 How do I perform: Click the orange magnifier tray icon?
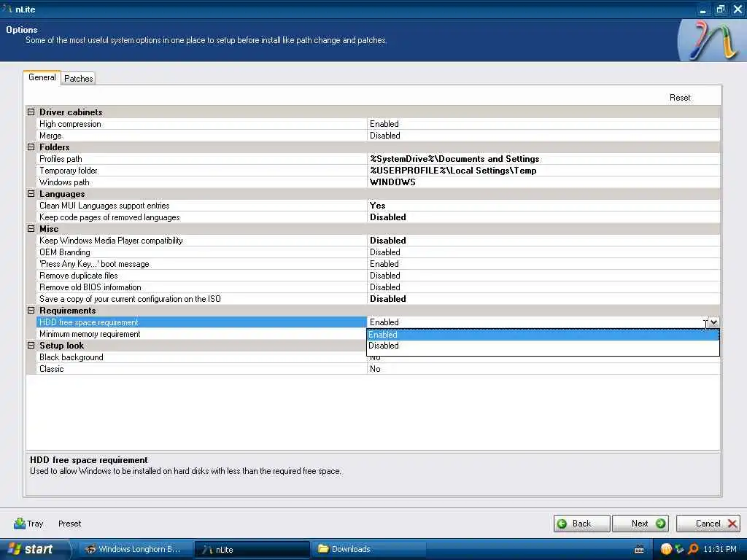pyautogui.click(x=693, y=550)
